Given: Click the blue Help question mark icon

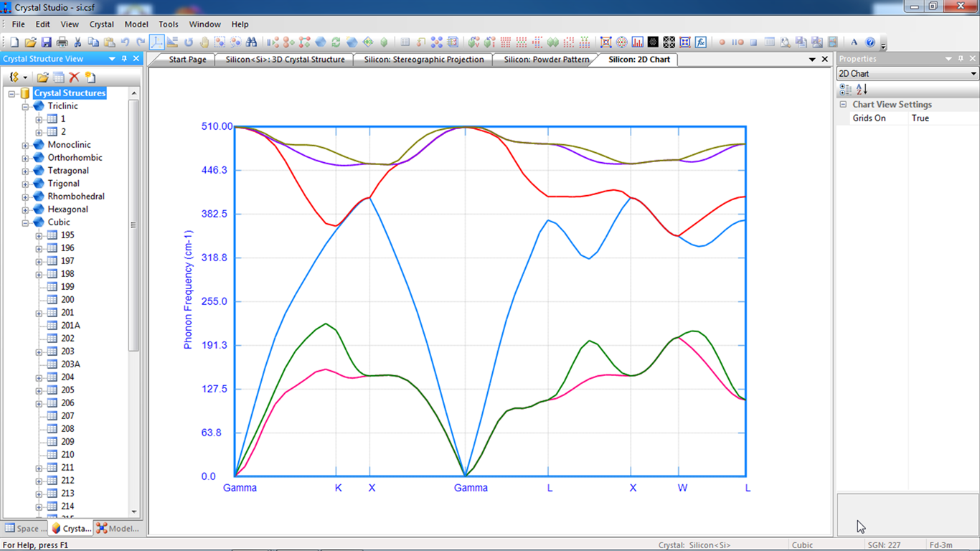Looking at the screenshot, I should pos(870,42).
